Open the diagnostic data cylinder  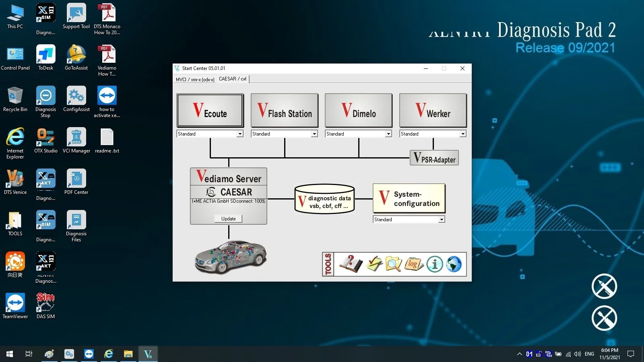pyautogui.click(x=324, y=199)
